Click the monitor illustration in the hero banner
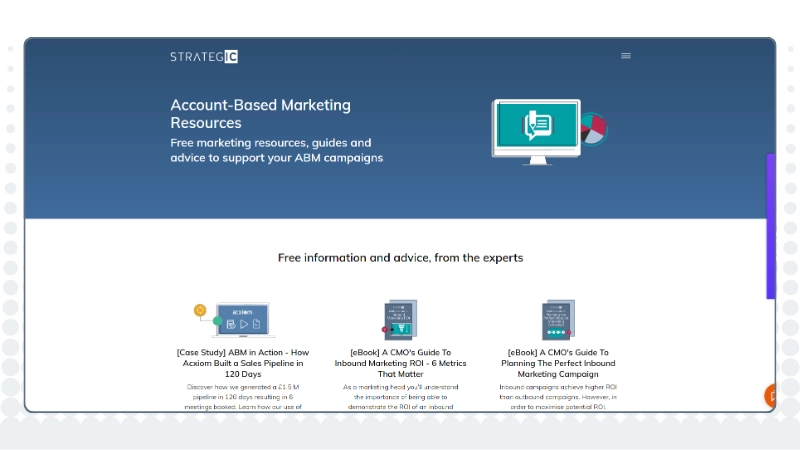This screenshot has width=800, height=450. pos(535,128)
